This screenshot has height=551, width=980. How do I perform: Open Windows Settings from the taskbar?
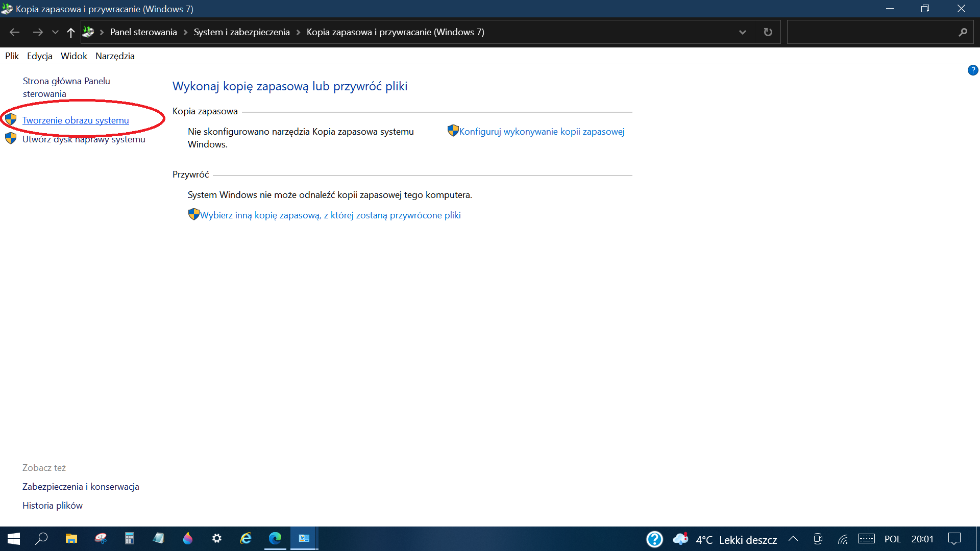tap(216, 538)
